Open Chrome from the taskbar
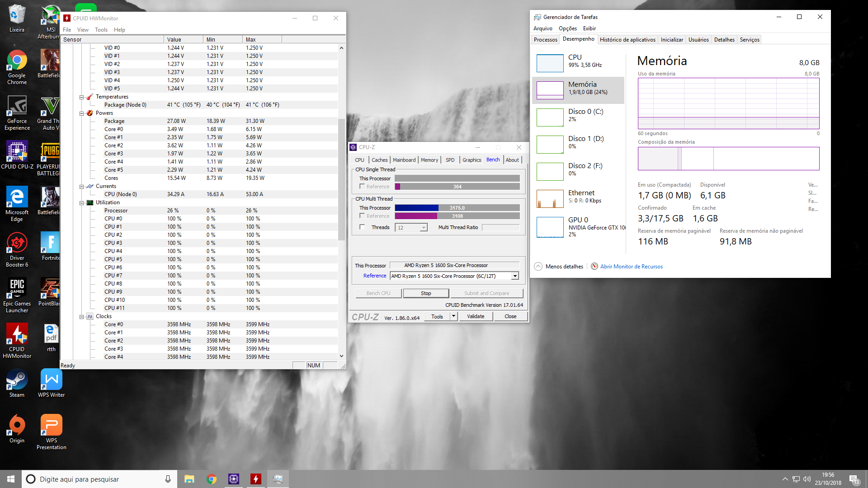868x488 pixels. (x=211, y=479)
